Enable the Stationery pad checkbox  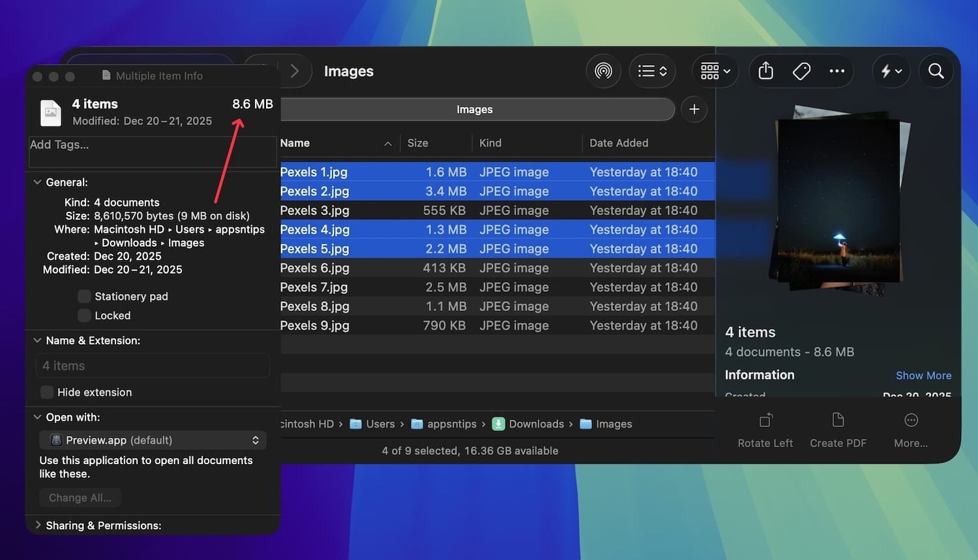84,296
